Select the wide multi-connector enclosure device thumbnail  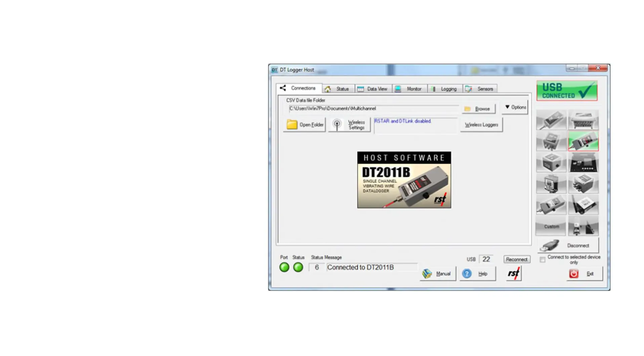click(x=583, y=120)
